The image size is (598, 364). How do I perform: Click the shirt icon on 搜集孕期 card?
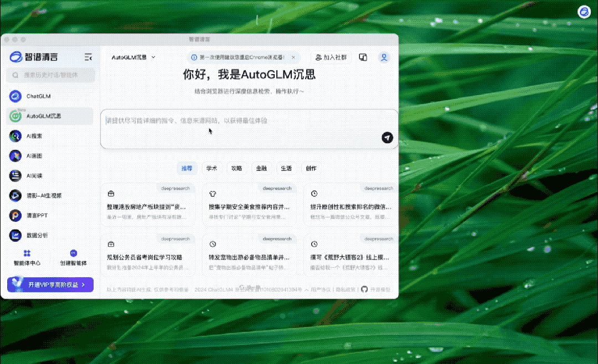point(213,194)
